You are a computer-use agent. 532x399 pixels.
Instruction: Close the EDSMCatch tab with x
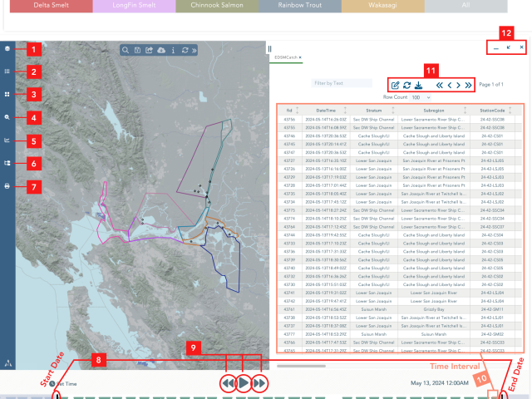[x=300, y=57]
